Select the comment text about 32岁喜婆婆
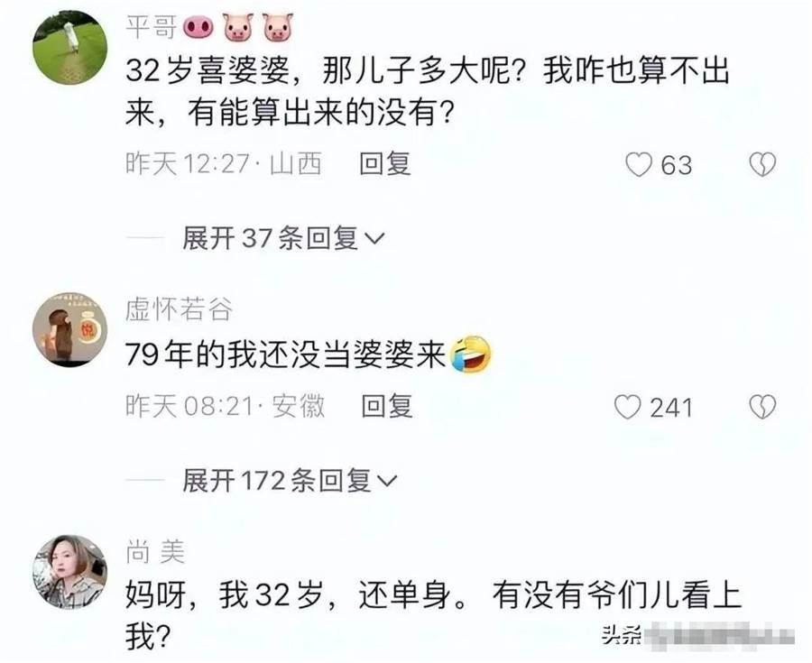The image size is (812, 663). pos(428,91)
